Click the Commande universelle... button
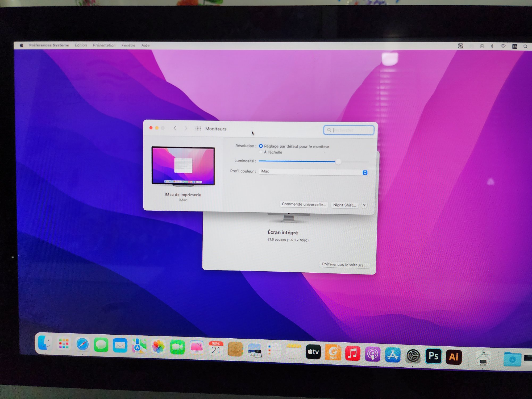 point(304,204)
